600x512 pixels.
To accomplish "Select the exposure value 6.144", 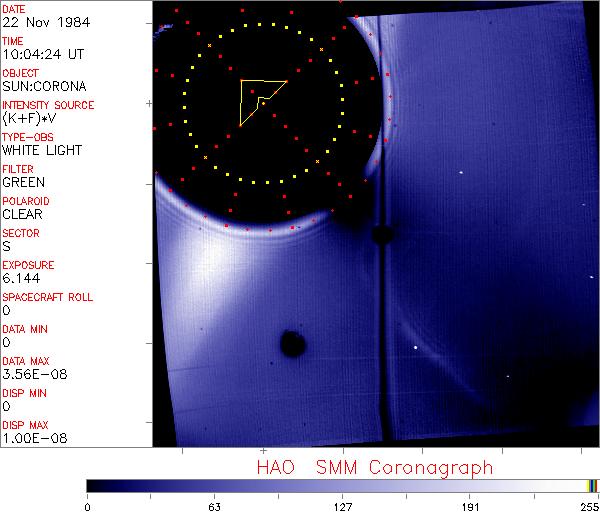I will tap(21, 279).
